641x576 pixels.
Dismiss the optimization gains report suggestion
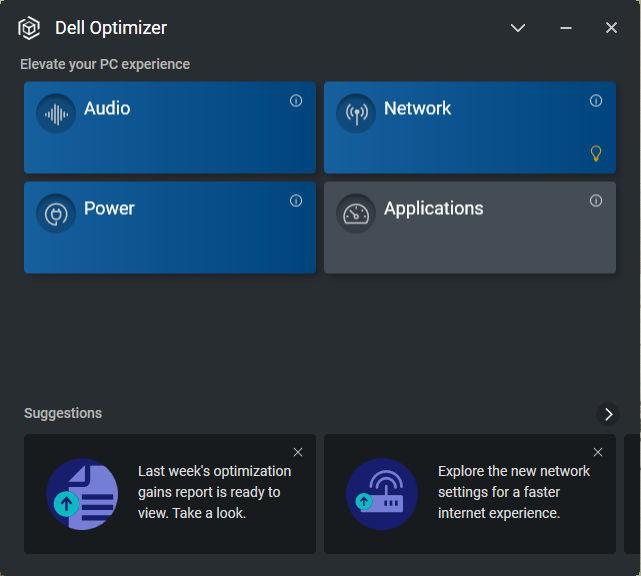pyautogui.click(x=298, y=452)
